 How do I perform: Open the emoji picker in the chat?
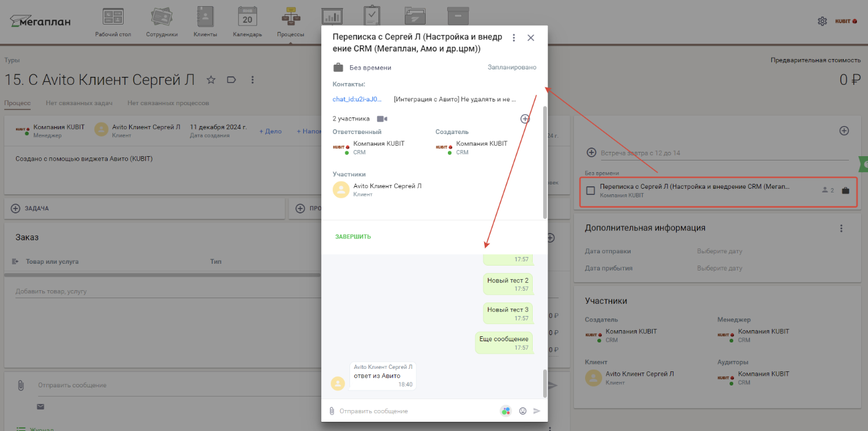pos(523,411)
